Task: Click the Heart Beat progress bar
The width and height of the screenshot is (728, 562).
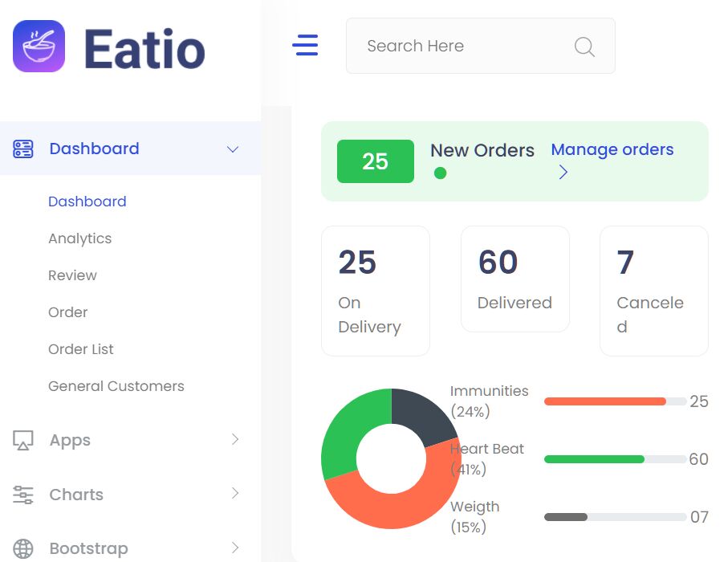Action: pos(614,459)
